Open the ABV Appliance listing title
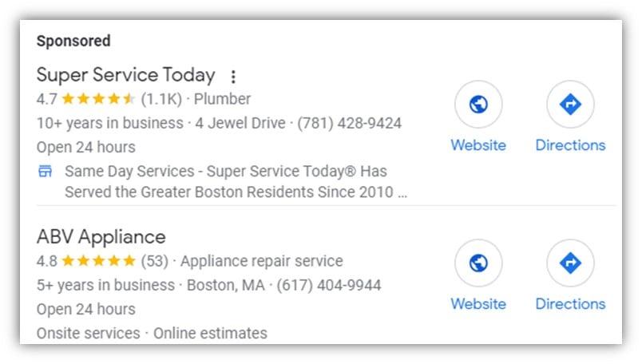 pos(101,237)
